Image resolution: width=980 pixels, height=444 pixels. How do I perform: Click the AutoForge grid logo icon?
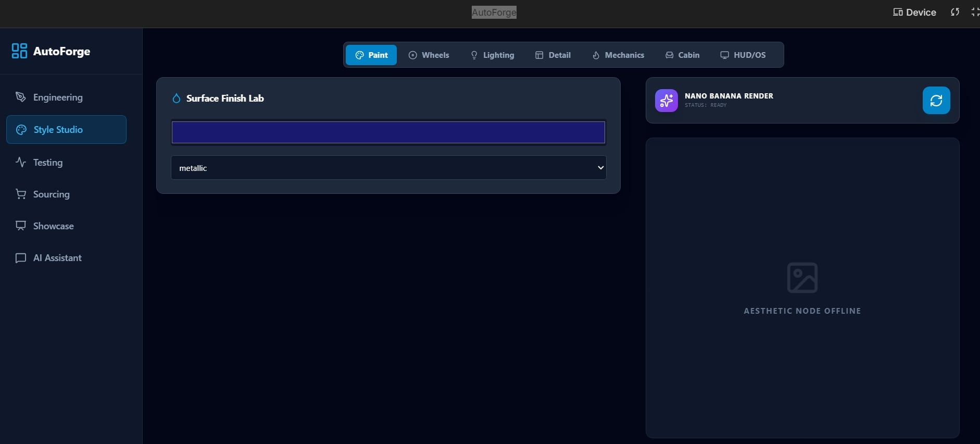coord(19,51)
